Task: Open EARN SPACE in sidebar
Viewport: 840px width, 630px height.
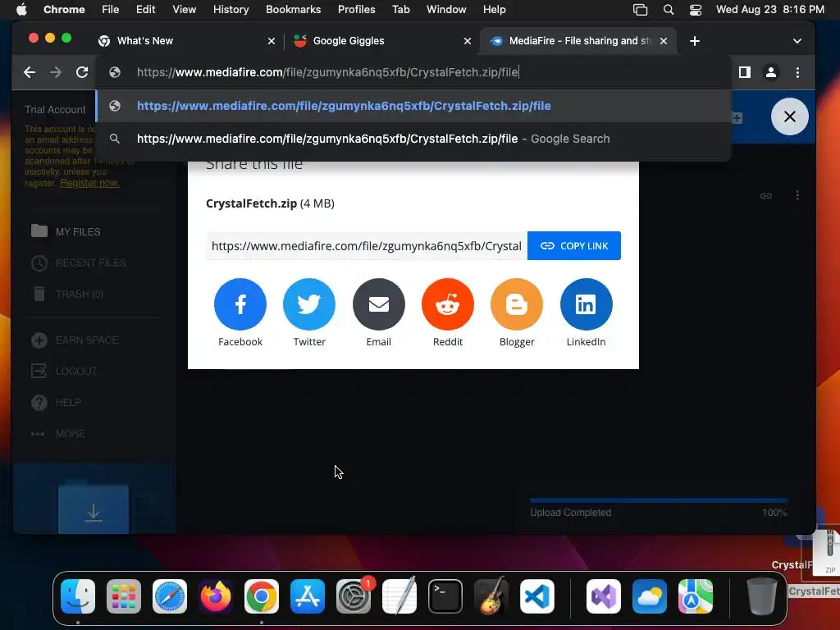Action: (x=75, y=340)
